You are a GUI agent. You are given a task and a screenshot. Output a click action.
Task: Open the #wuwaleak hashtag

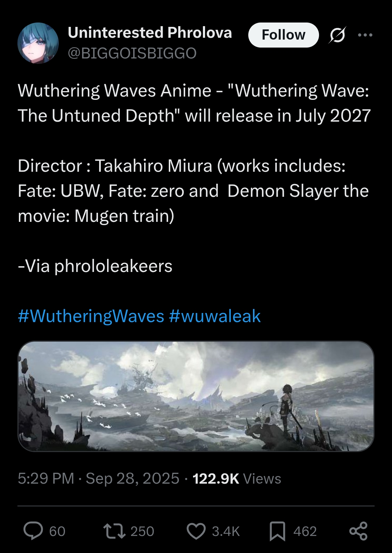(x=215, y=316)
